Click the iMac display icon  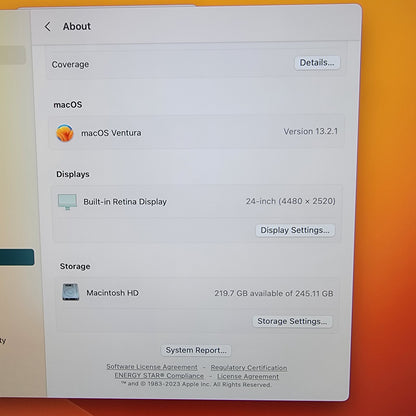pos(67,202)
